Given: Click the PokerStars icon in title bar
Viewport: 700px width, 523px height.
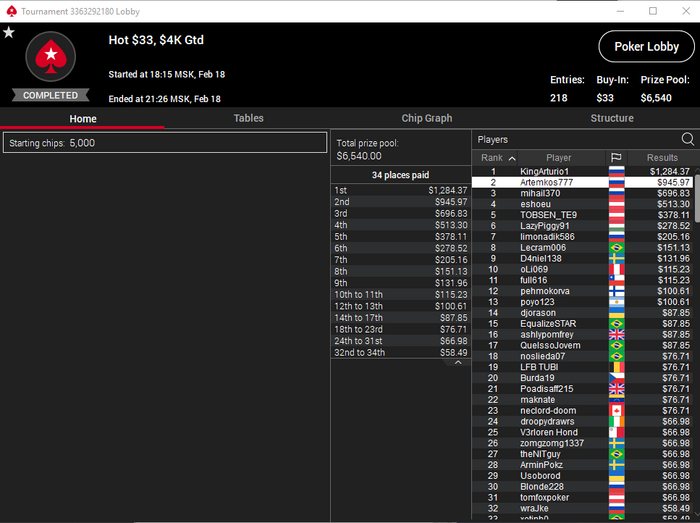Looking at the screenshot, I should point(12,11).
